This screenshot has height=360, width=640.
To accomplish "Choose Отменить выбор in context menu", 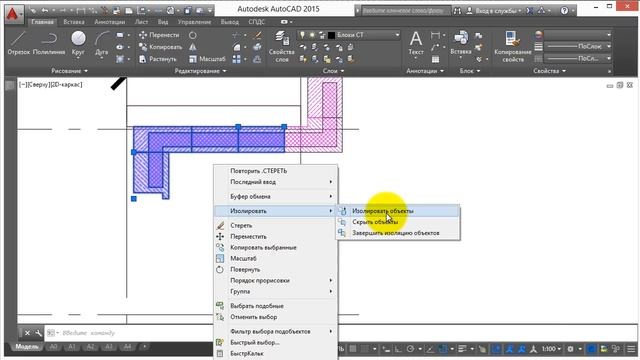I will pos(276,317).
